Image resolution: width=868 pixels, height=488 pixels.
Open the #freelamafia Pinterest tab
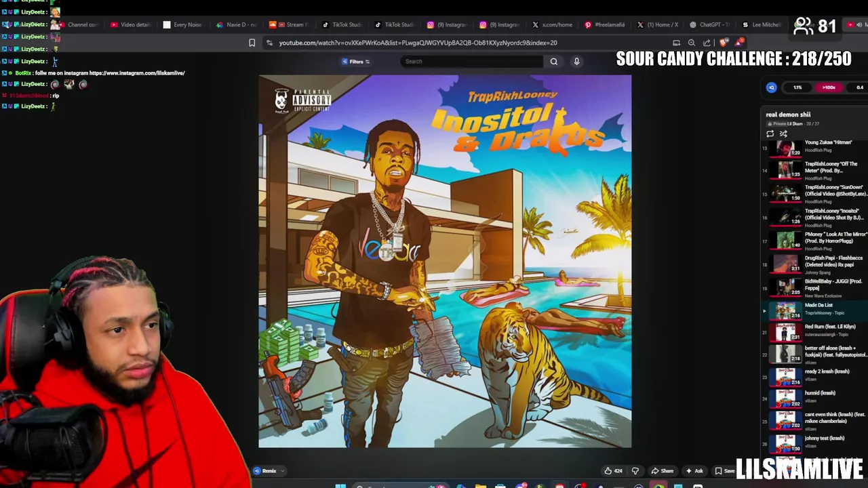[605, 24]
